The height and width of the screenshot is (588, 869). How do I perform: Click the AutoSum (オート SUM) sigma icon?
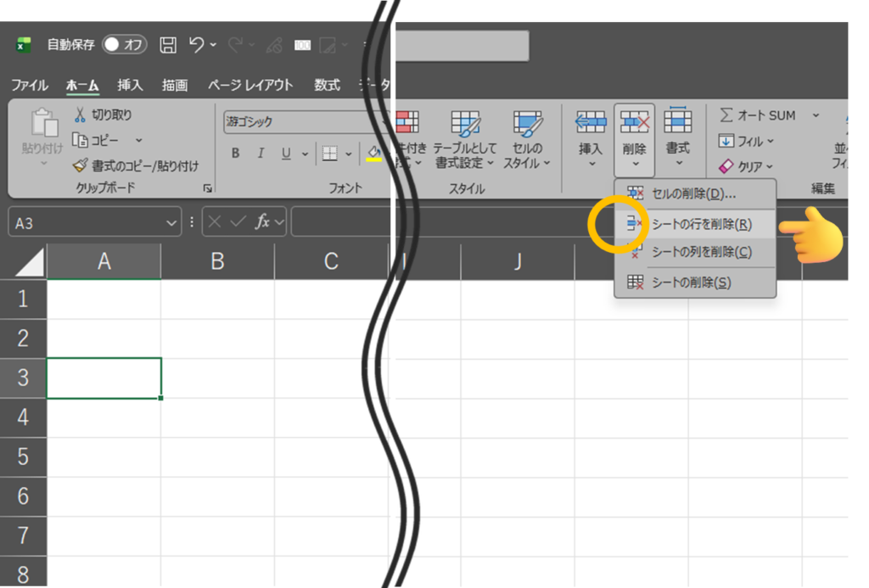(726, 115)
